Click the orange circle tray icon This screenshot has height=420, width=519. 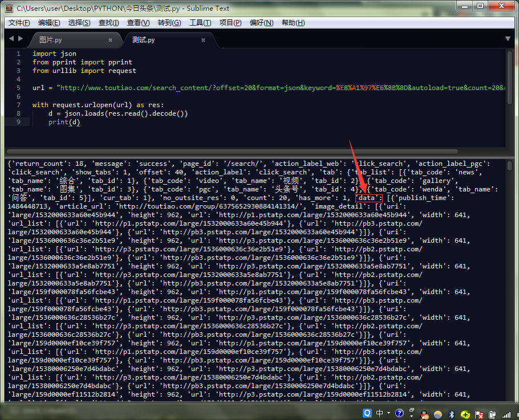[x=437, y=414]
